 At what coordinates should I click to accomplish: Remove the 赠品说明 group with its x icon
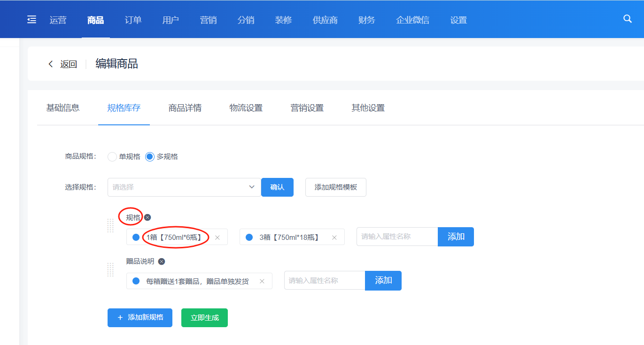point(162,261)
